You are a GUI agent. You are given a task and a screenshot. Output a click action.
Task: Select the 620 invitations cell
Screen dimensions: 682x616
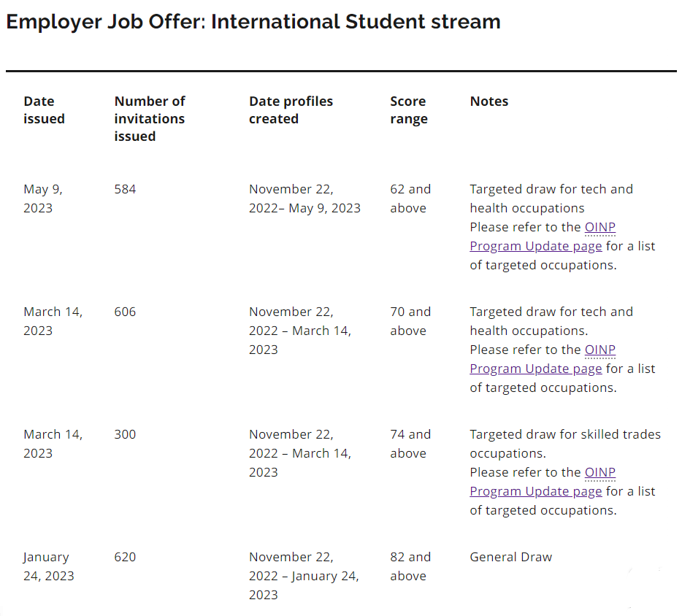point(125,557)
